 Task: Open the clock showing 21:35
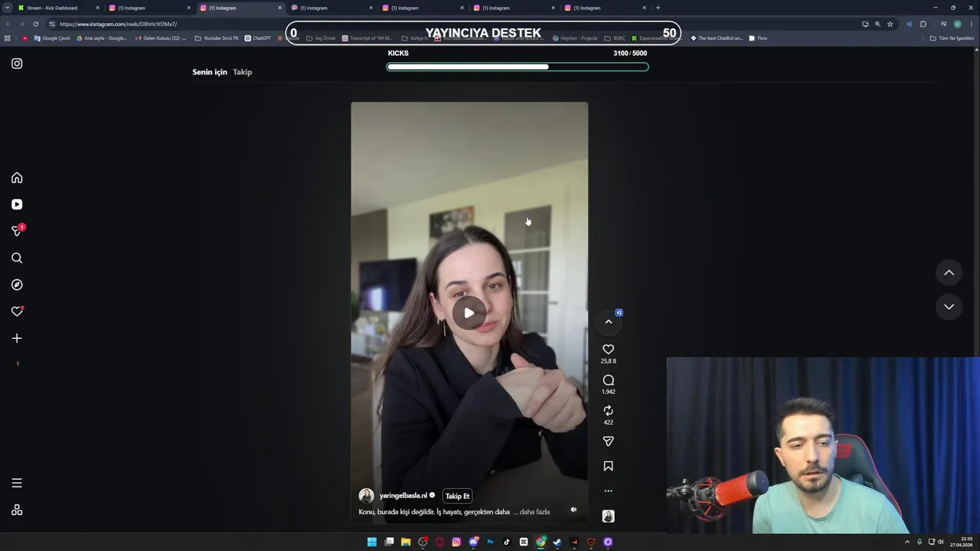point(962,542)
